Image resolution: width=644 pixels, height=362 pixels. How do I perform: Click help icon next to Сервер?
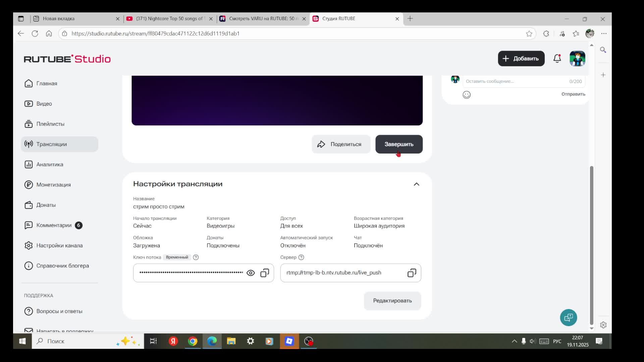[301, 257]
